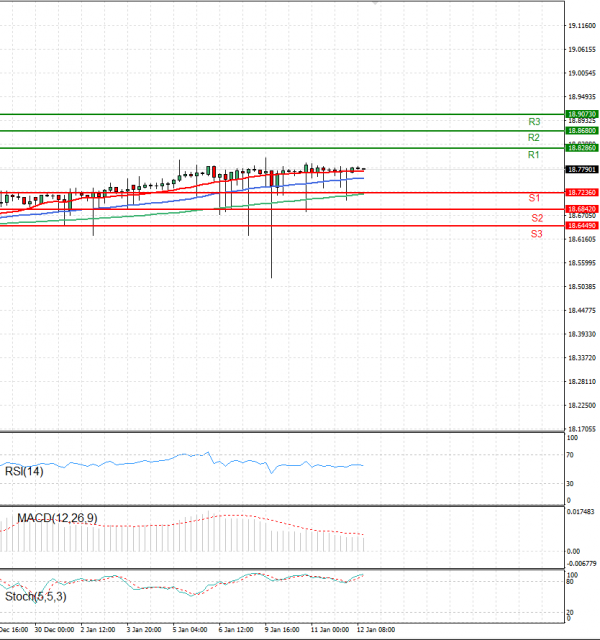Viewport: 600px width, 640px height.
Task: Click the RSI(14) indicator label
Action: (x=24, y=471)
